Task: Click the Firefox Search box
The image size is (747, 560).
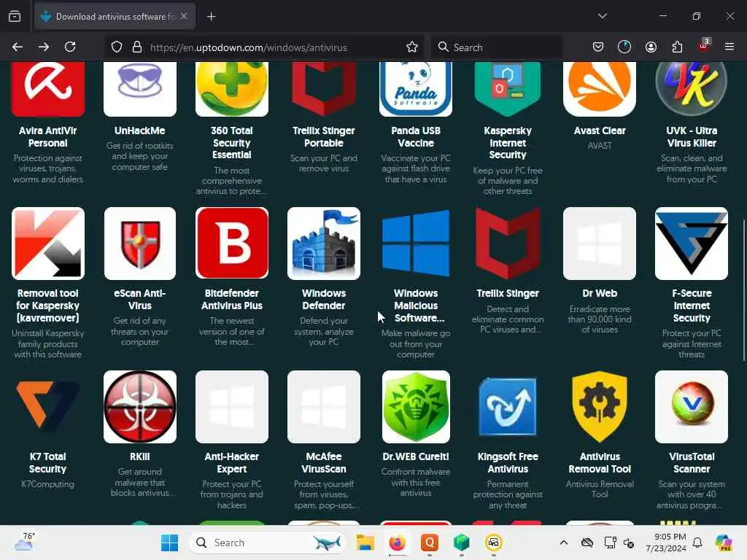Action: pyautogui.click(x=497, y=47)
